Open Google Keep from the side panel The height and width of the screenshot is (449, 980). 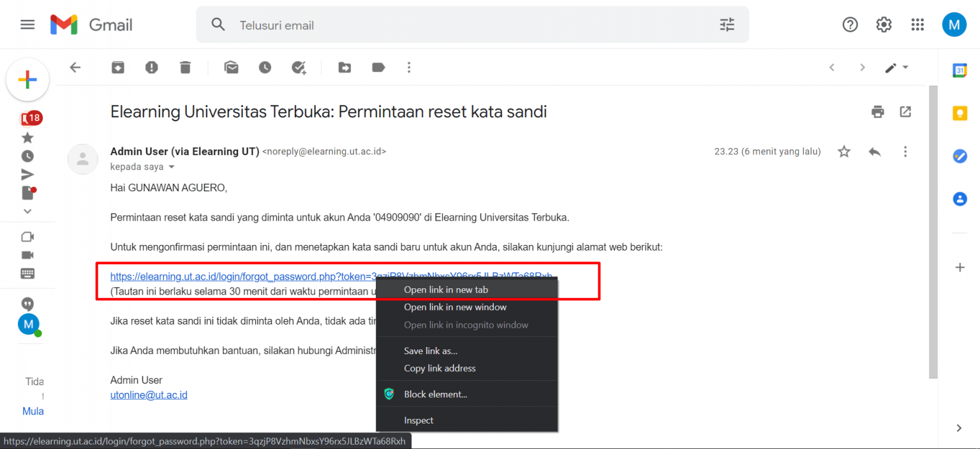point(960,113)
